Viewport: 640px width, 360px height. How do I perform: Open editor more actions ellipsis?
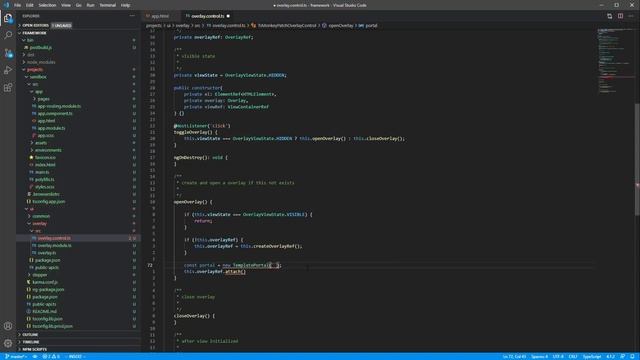(631, 16)
